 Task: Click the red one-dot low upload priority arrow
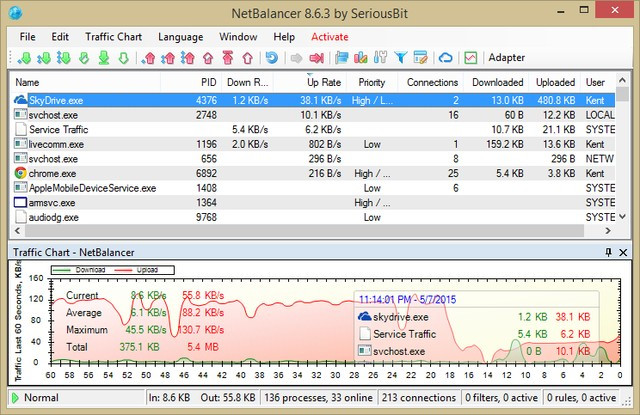(x=149, y=58)
